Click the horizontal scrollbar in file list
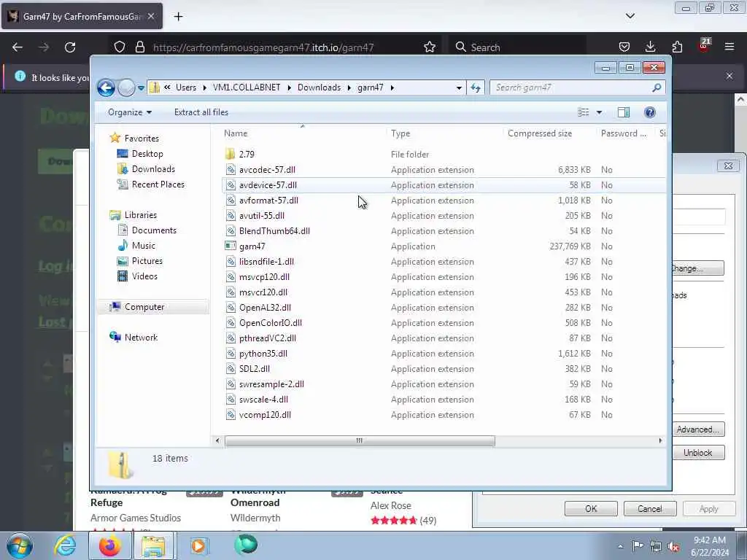This screenshot has width=747, height=560. 360,441
